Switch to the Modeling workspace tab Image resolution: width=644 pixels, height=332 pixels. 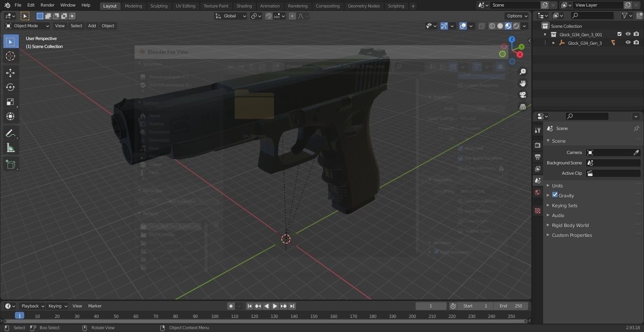click(133, 6)
